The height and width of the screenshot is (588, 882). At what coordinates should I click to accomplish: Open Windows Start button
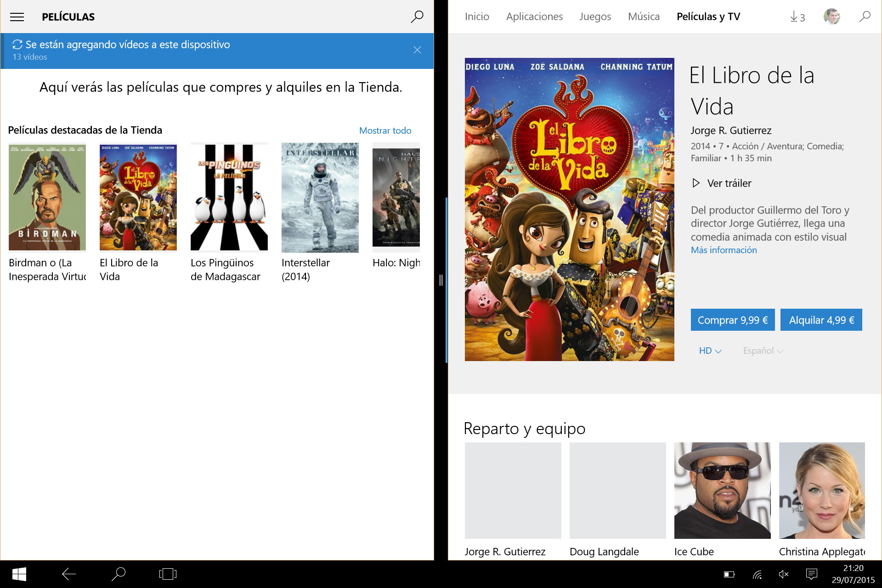pos(19,574)
